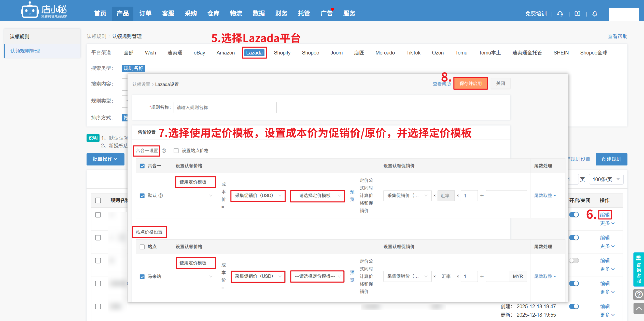Select the Amazon platform tab
This screenshot has width=644, height=321.
pos(226,53)
